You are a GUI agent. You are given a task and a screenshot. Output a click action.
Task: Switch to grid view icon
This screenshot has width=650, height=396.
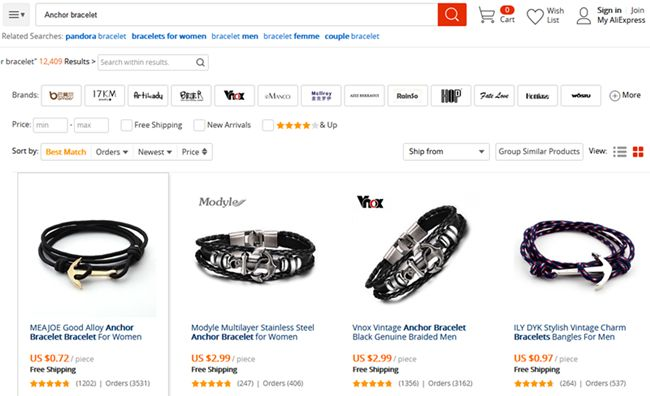pyautogui.click(x=638, y=152)
